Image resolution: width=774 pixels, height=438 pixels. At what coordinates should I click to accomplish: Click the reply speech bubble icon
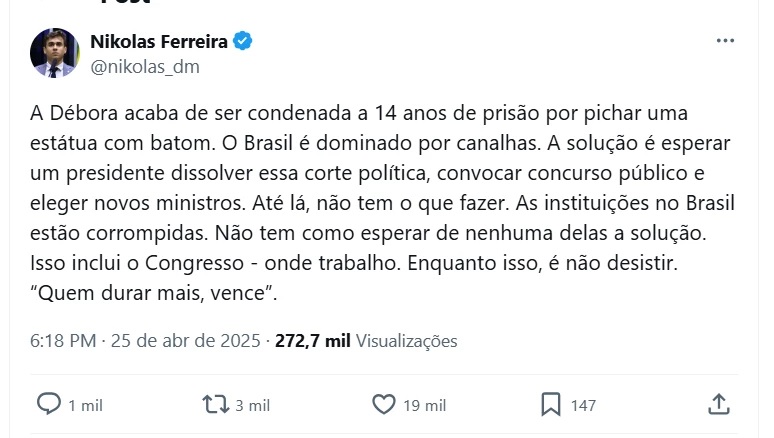coord(49,404)
